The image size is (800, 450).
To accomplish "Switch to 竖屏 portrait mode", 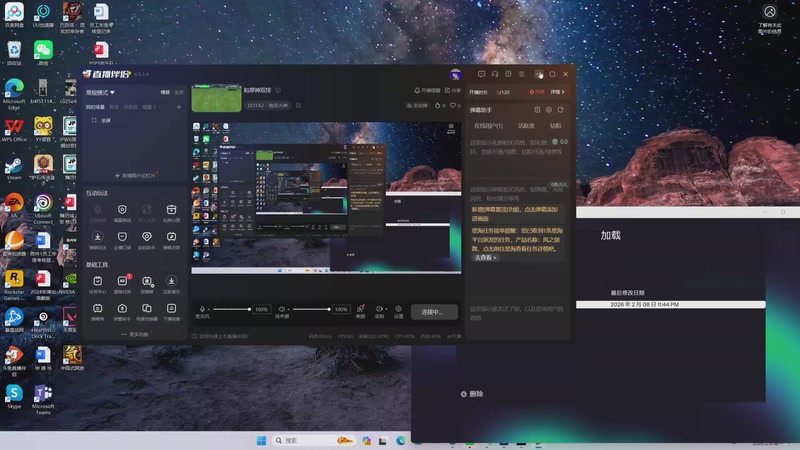I will click(179, 92).
